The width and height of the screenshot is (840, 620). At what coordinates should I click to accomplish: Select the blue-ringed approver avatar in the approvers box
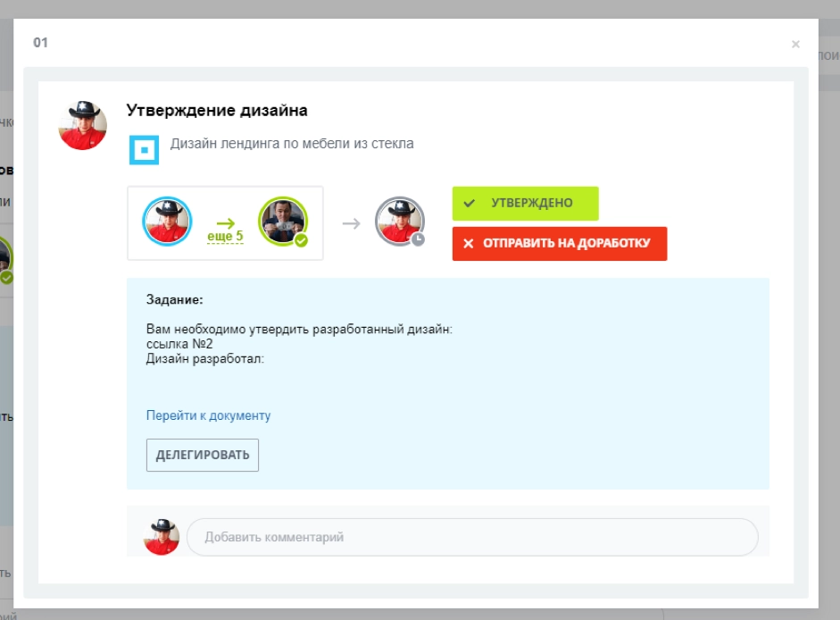click(x=166, y=220)
